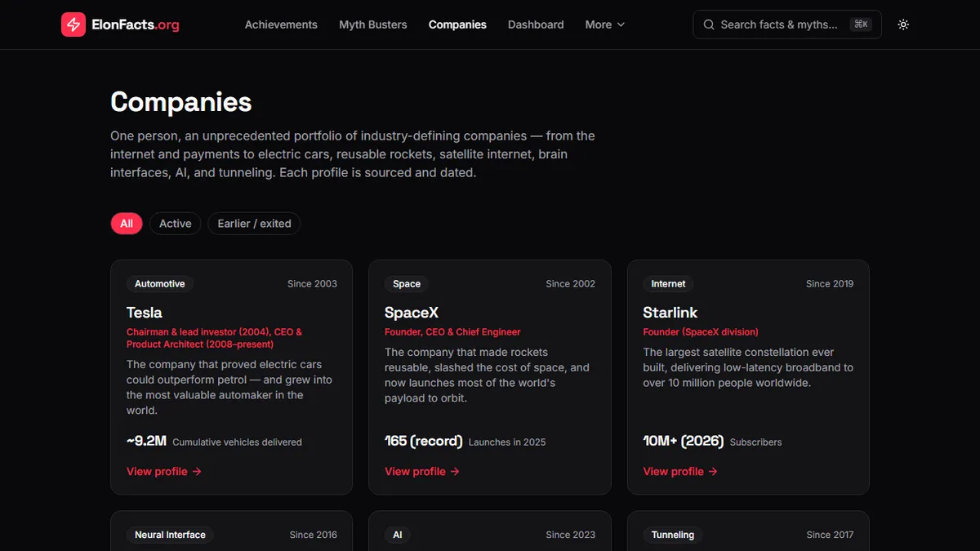
Task: Click the AI category tag
Action: [398, 535]
